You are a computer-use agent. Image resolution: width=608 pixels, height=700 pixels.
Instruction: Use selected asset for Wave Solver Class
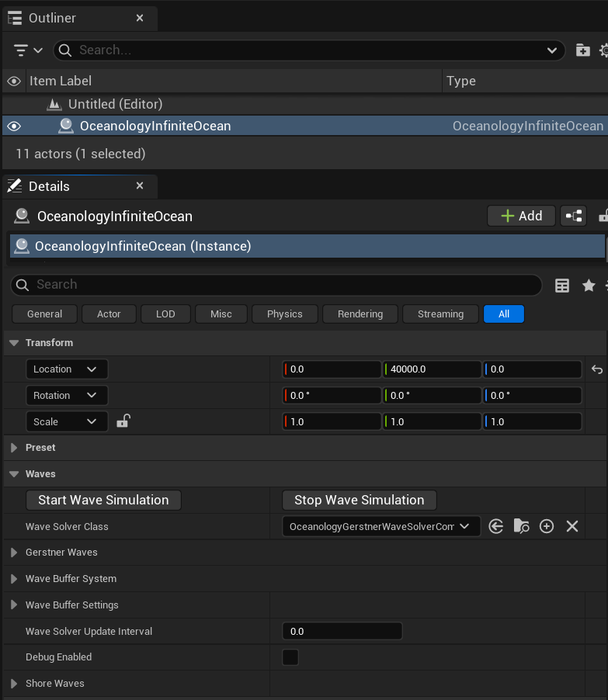(x=495, y=526)
